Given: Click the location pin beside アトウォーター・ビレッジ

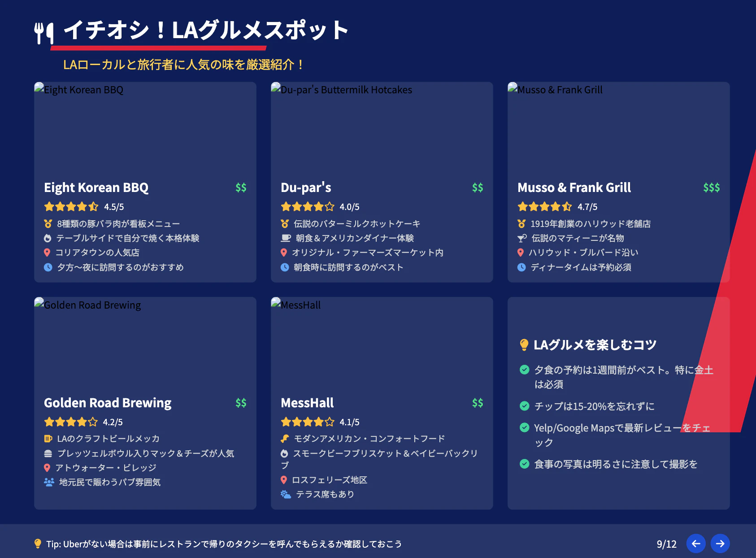Looking at the screenshot, I should pos(47,467).
